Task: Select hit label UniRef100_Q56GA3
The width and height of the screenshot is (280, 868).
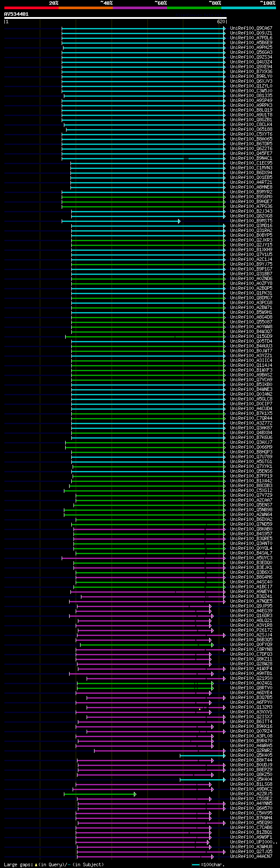Action: (251, 53)
